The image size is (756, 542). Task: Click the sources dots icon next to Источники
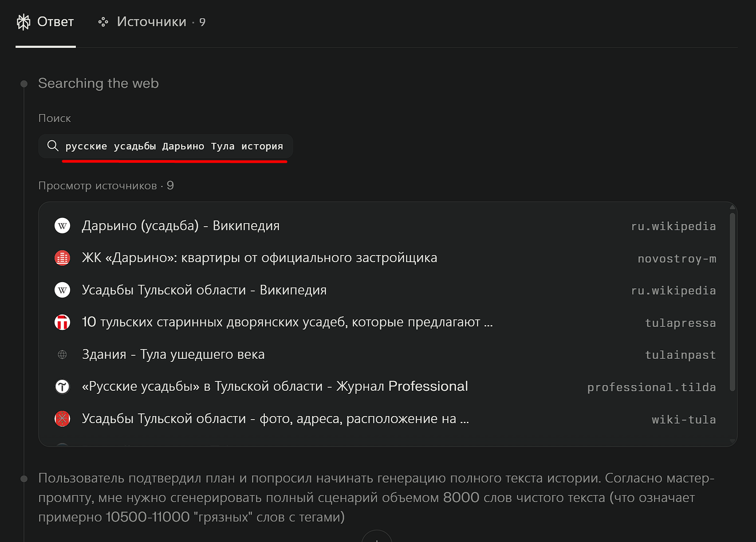click(103, 22)
